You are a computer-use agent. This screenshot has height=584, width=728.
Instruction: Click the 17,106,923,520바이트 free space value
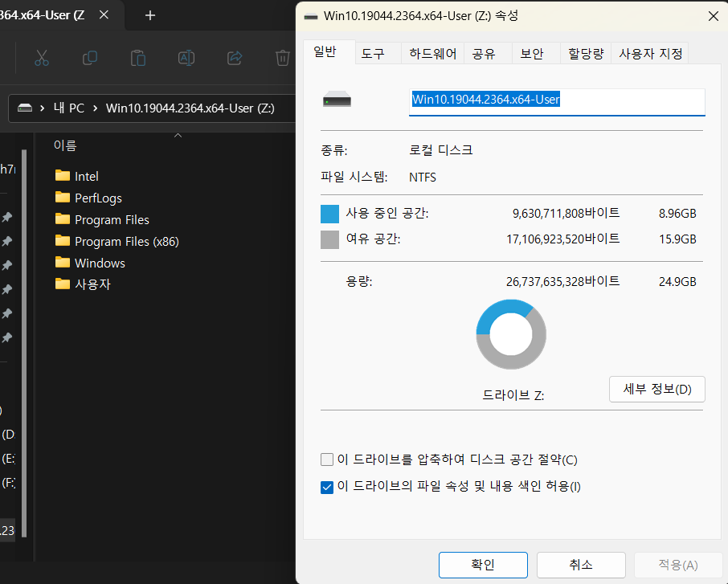(563, 239)
